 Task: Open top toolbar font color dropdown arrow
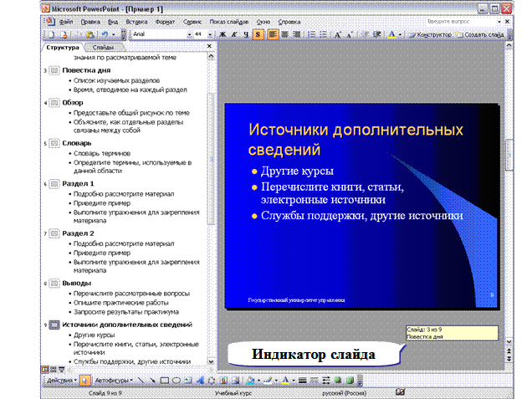[401, 34]
